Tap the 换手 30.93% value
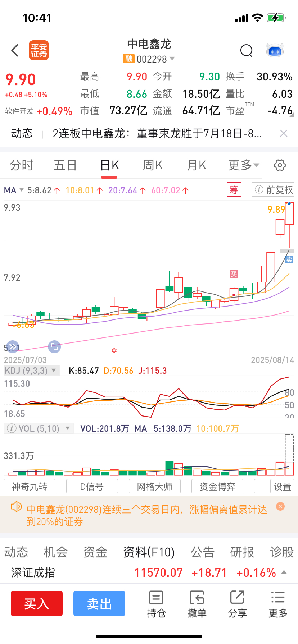 275,77
